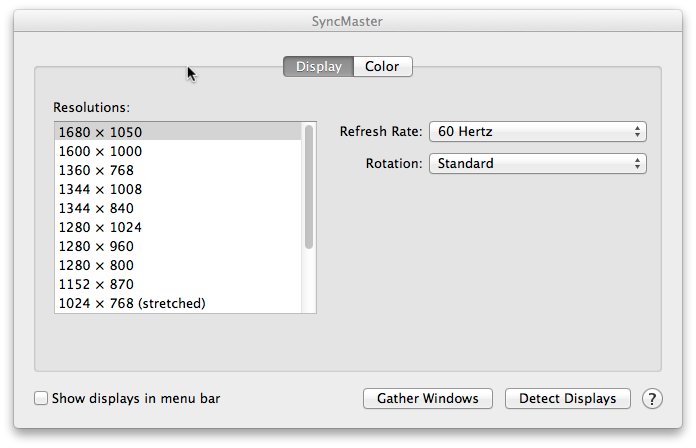
Task: Click the Detect Displays button
Action: click(568, 398)
